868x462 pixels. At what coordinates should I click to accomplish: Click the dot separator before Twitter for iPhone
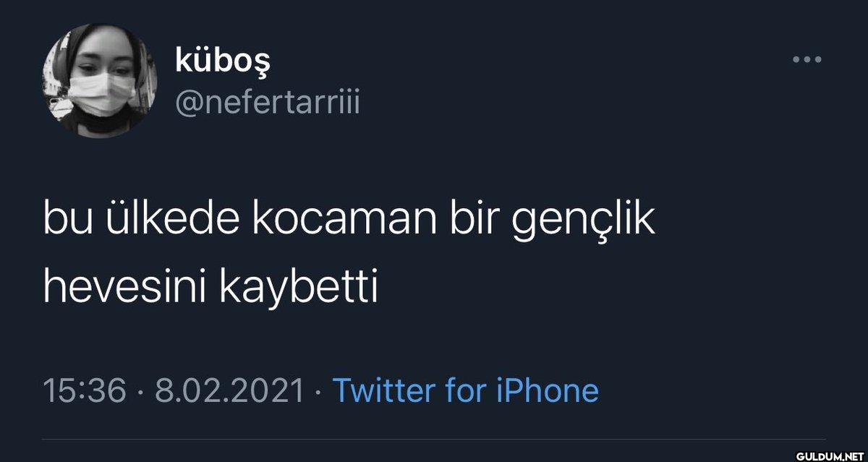[x=317, y=393]
